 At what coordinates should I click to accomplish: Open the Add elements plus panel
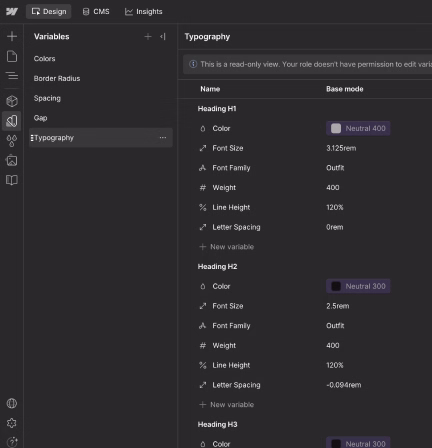(x=12, y=36)
